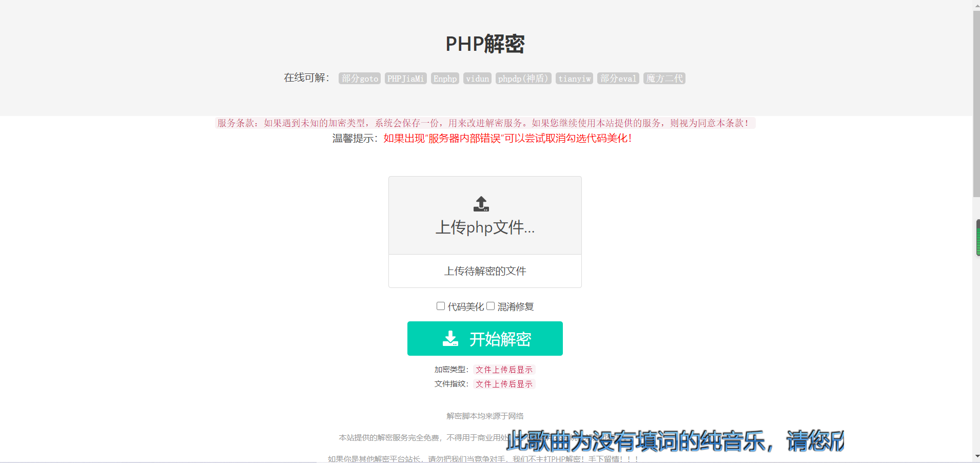Select the phpdp(神盾) tag
Viewport: 980px width, 463px height.
pyautogui.click(x=523, y=79)
